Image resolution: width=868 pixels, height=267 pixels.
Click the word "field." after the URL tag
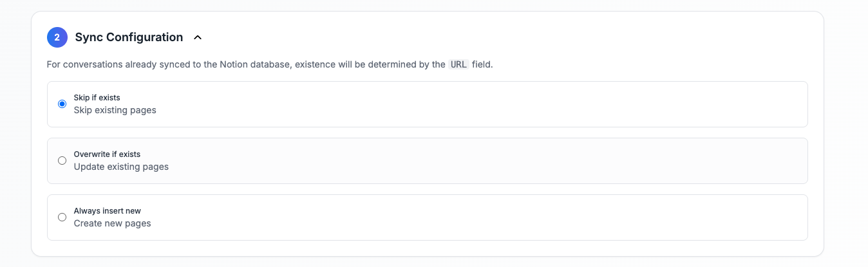[x=482, y=65]
